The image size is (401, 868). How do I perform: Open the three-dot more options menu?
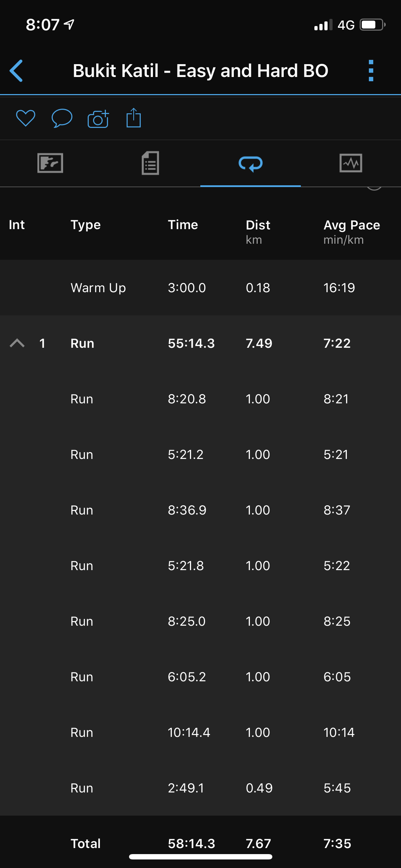pyautogui.click(x=371, y=71)
